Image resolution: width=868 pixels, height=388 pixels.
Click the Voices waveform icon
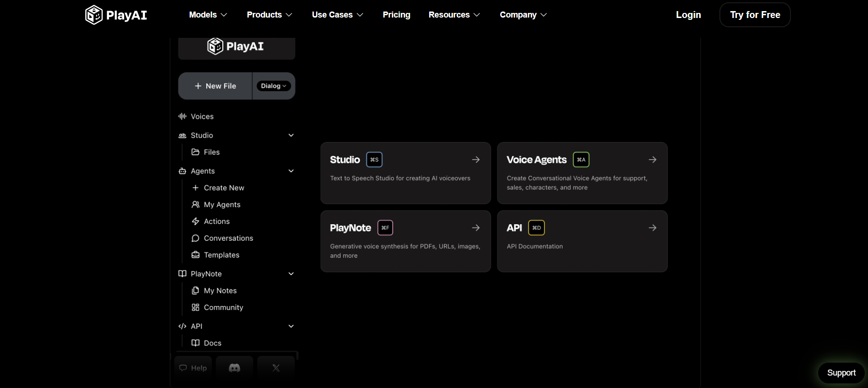[182, 116]
